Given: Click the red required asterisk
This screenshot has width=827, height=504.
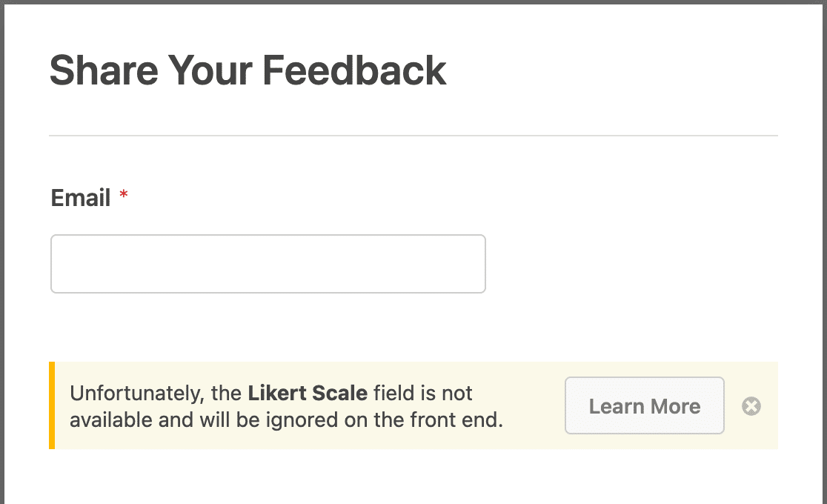Looking at the screenshot, I should pyautogui.click(x=124, y=195).
